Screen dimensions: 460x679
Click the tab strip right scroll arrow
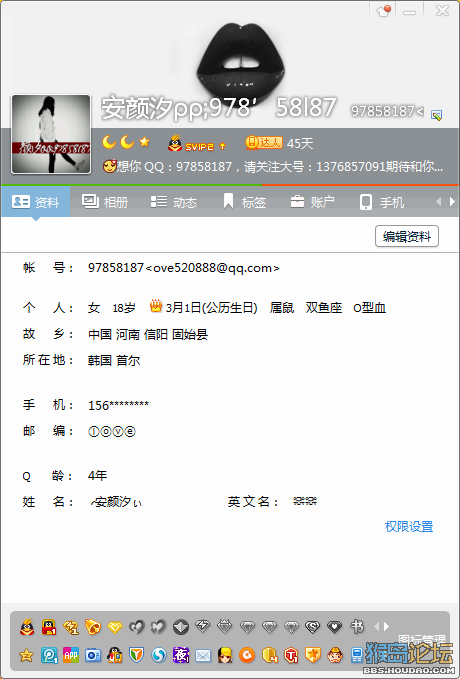pyautogui.click(x=453, y=201)
